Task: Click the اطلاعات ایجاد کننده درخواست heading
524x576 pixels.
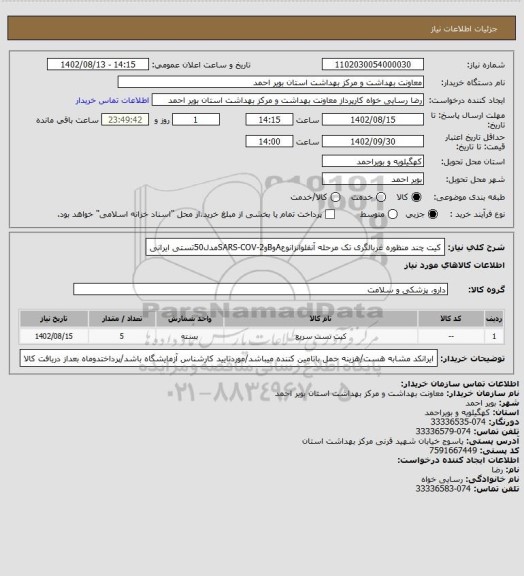Action: (458, 460)
